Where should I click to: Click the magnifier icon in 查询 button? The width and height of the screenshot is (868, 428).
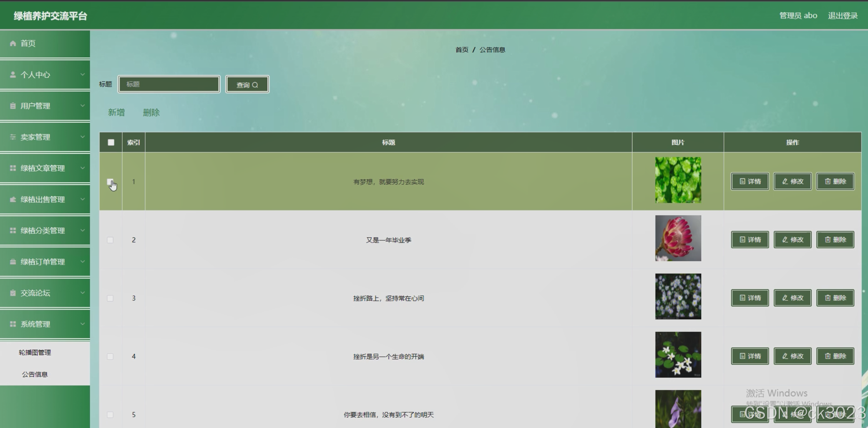(x=255, y=85)
